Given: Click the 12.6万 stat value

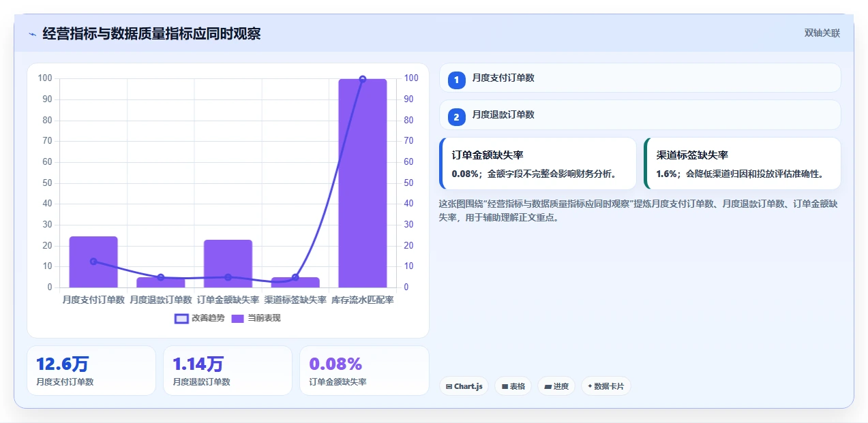Looking at the screenshot, I should 63,364.
